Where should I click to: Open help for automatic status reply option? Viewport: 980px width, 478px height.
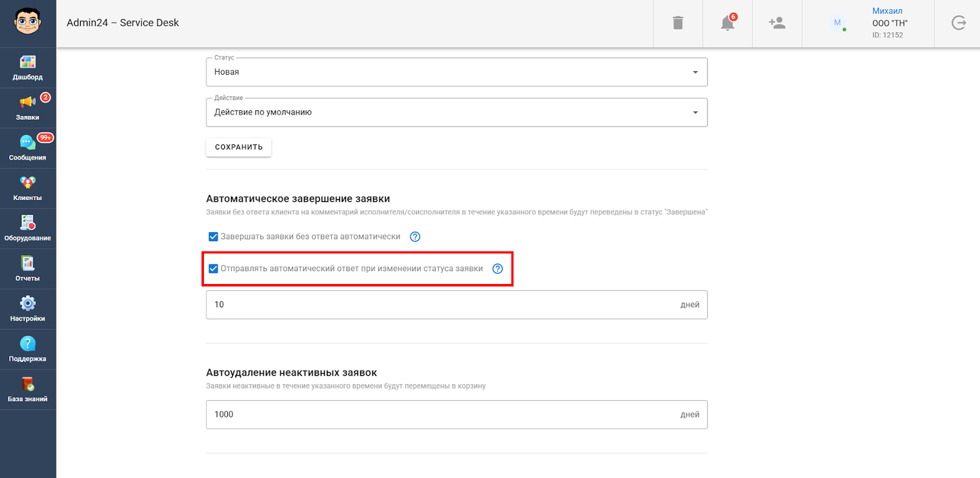(498, 269)
